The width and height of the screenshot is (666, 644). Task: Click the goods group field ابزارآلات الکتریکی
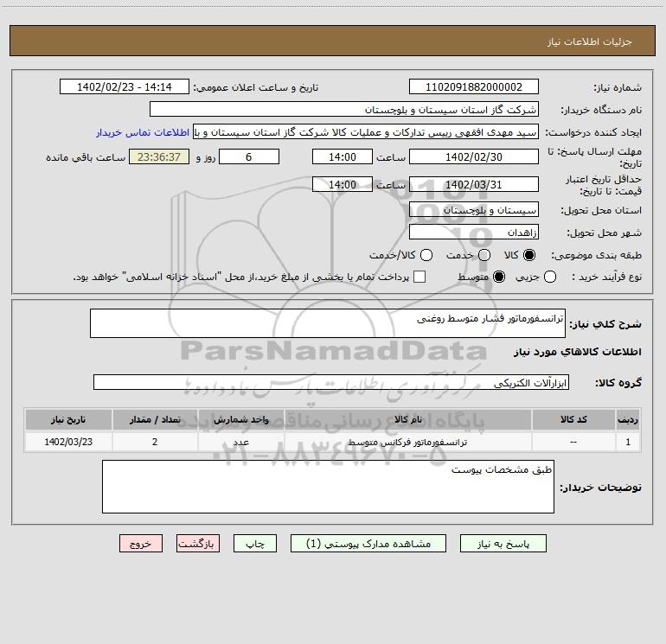(331, 382)
